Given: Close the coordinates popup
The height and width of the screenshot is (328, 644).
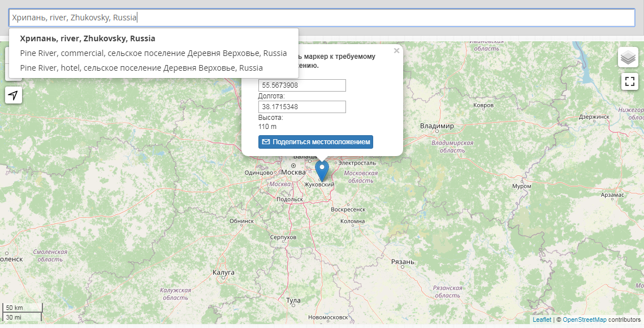Looking at the screenshot, I should [x=396, y=51].
